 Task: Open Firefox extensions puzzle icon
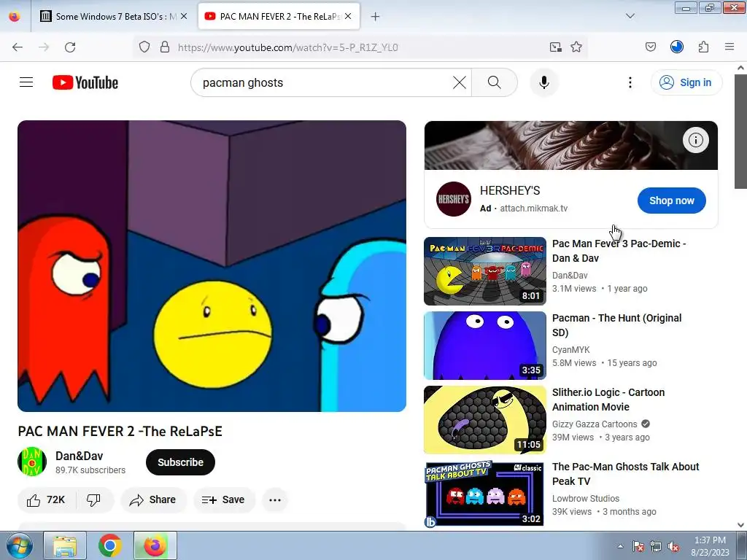click(x=703, y=47)
